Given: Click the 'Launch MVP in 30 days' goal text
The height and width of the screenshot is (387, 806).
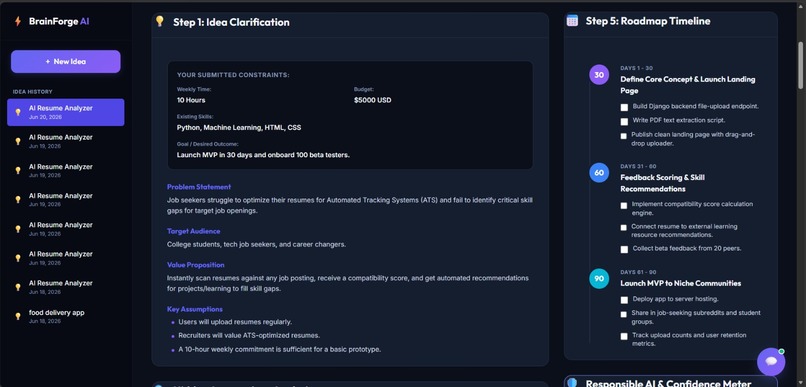Looking at the screenshot, I should click(x=263, y=155).
